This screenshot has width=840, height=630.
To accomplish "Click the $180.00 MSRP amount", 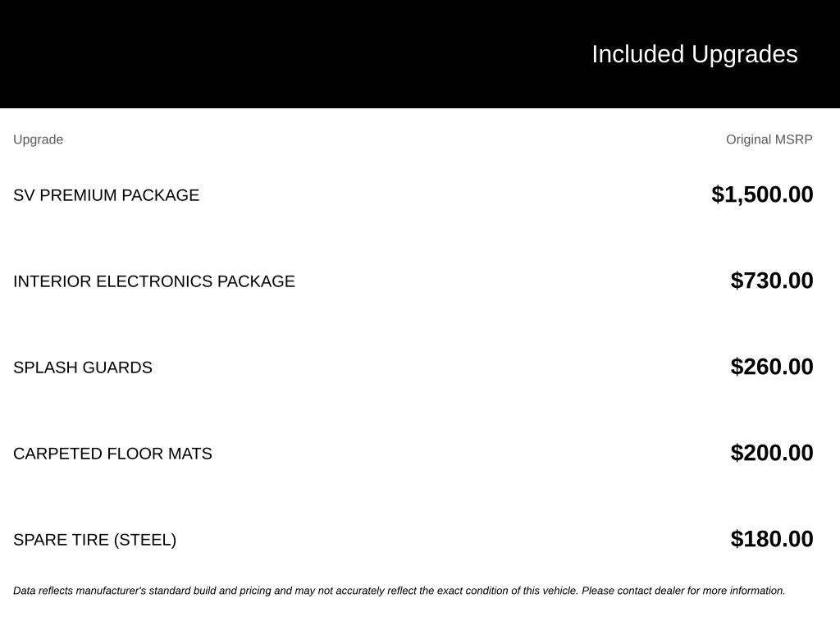I will 771,539.
